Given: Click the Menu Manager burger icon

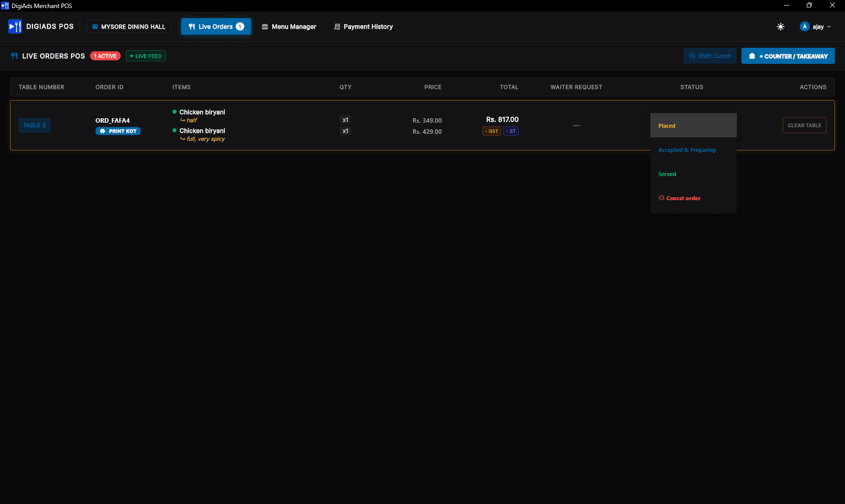Looking at the screenshot, I should [265, 27].
